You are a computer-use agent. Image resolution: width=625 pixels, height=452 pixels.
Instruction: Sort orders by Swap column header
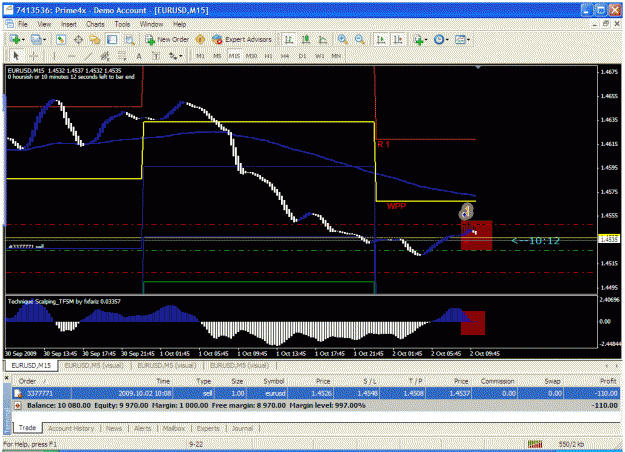(552, 381)
